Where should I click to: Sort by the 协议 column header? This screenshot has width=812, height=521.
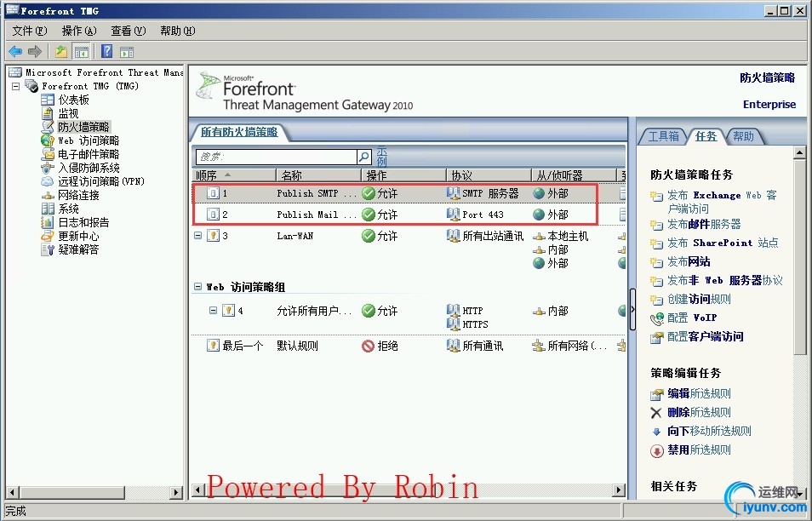tap(489, 175)
